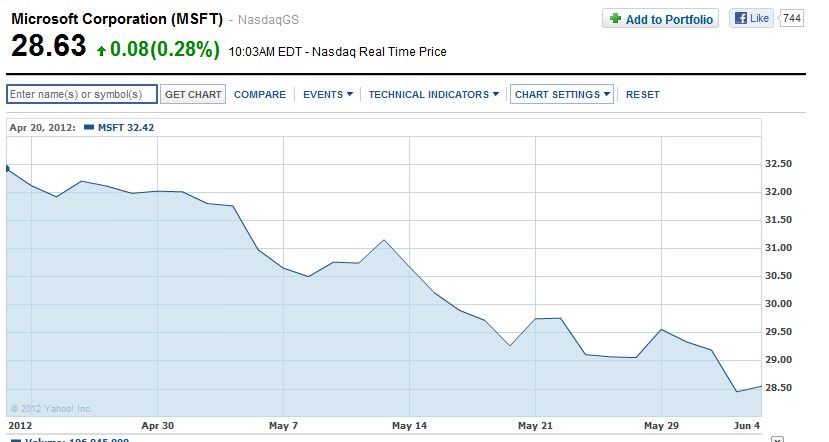The image size is (829, 442).
Task: Click the 2012 x-axis year label
Action: click(x=20, y=426)
